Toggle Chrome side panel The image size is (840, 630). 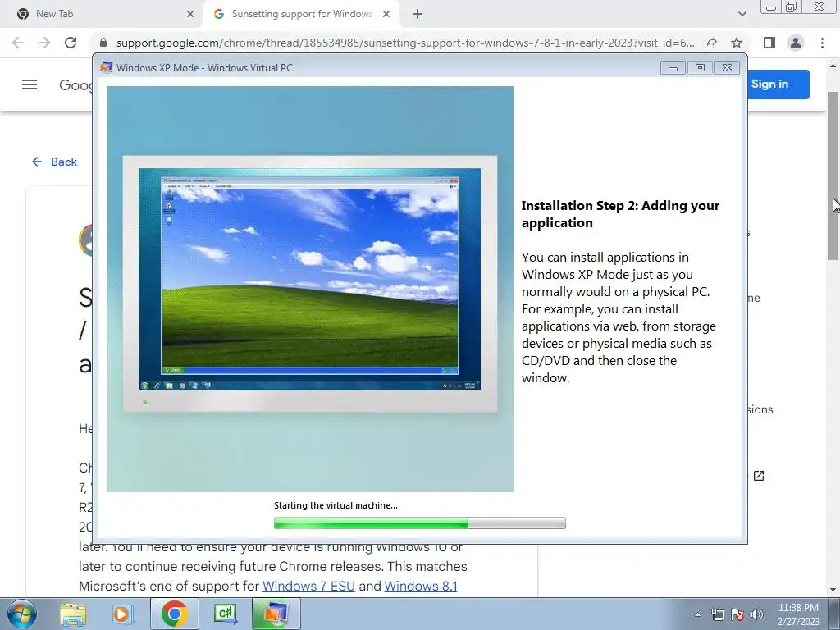769,43
